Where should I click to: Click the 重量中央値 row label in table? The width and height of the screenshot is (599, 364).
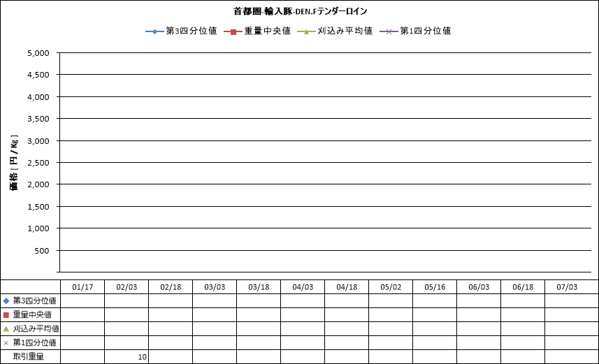(x=32, y=315)
